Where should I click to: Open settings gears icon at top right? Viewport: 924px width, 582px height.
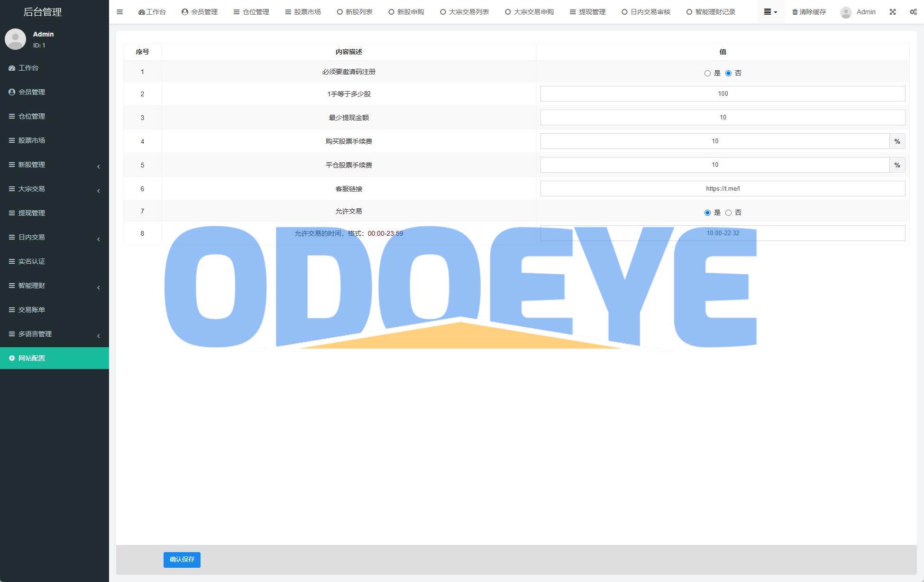(913, 12)
